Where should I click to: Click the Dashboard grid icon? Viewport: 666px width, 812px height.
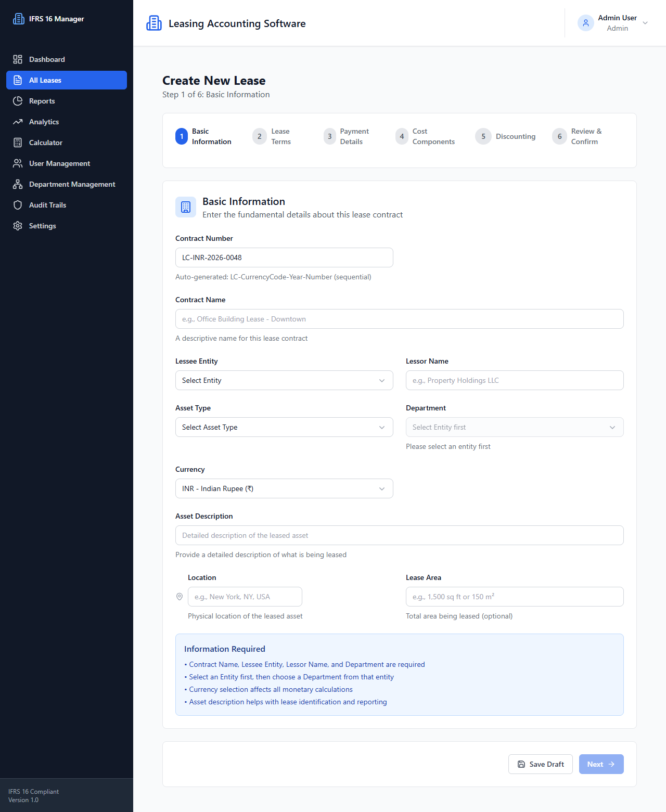(x=18, y=59)
